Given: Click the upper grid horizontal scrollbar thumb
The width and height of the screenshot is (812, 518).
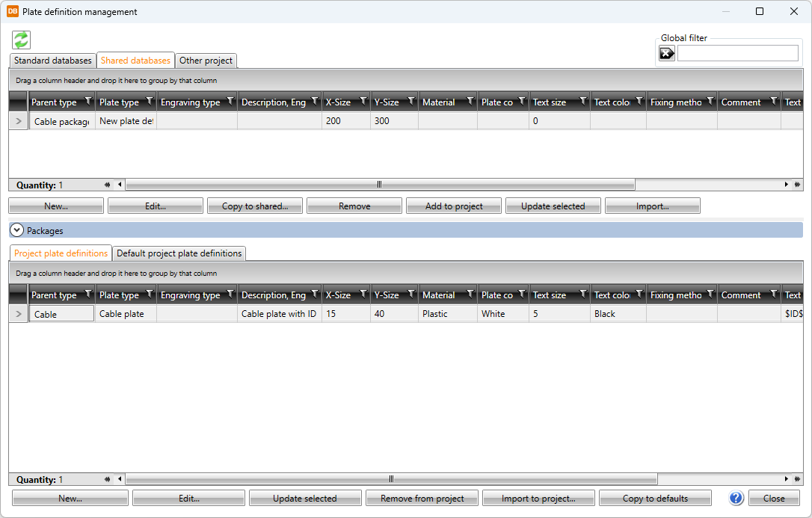Looking at the screenshot, I should click(380, 185).
